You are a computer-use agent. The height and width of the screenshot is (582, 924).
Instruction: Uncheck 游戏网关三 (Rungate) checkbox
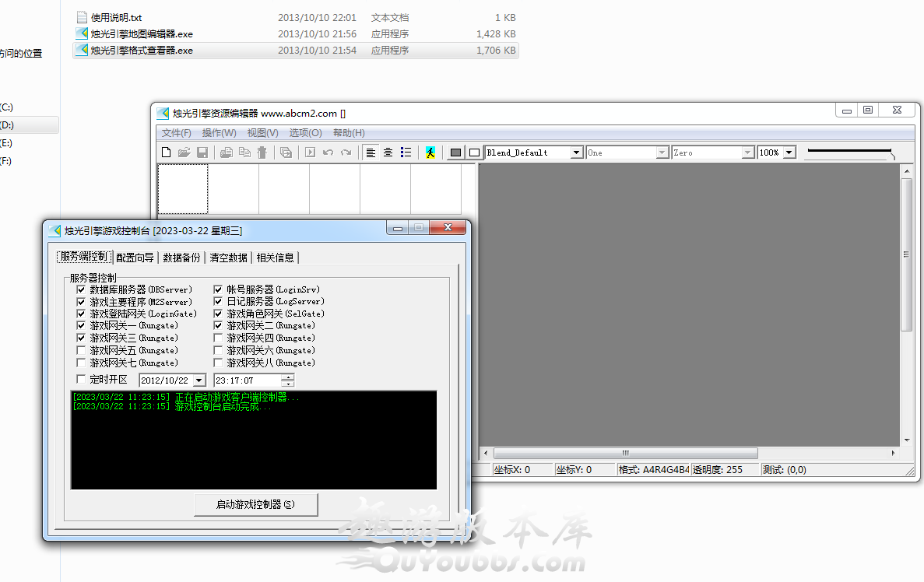pyautogui.click(x=81, y=338)
